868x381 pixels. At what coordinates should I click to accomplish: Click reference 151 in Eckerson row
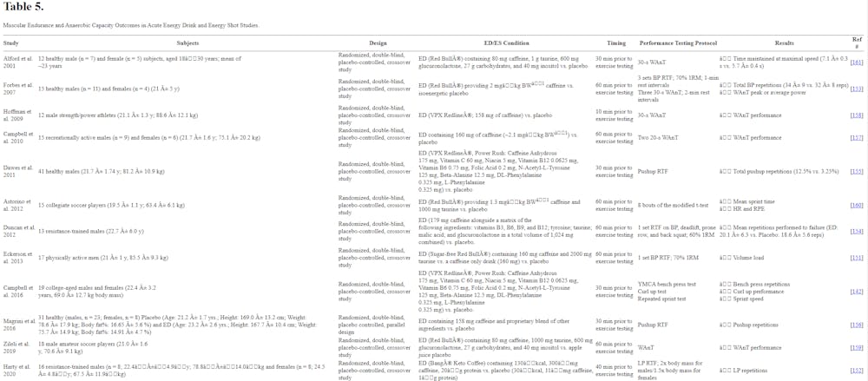(856, 257)
